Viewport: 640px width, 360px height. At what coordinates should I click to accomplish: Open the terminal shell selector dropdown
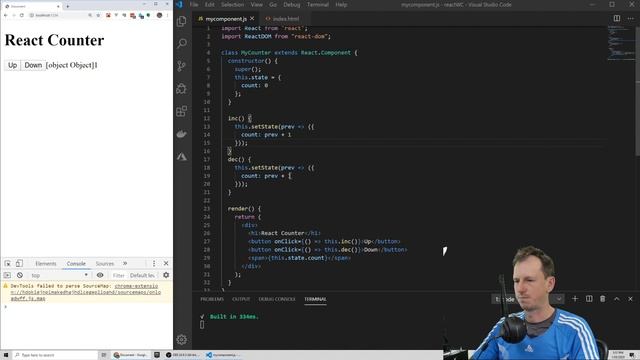point(529,299)
